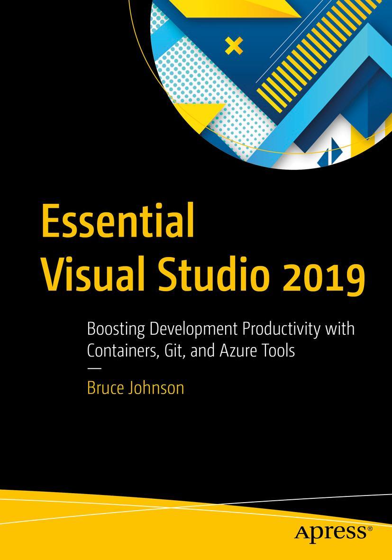Click the black background area below the subtitle
The image size is (392, 560).
click(x=196, y=441)
